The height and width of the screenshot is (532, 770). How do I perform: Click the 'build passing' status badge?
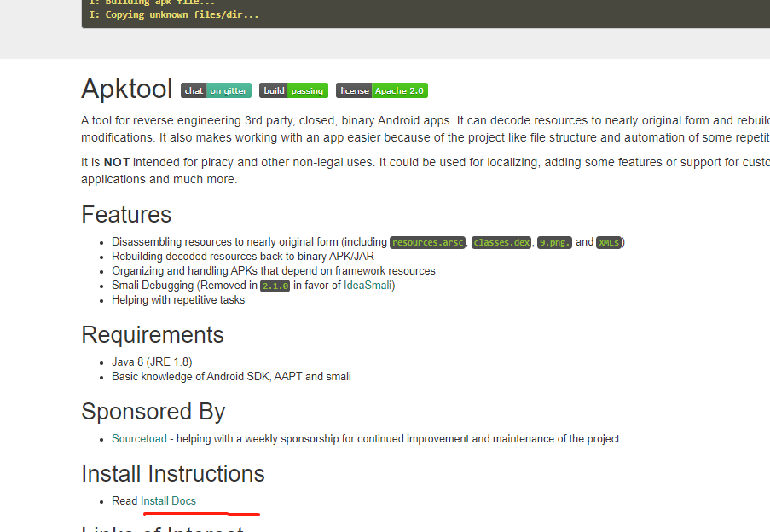click(293, 90)
